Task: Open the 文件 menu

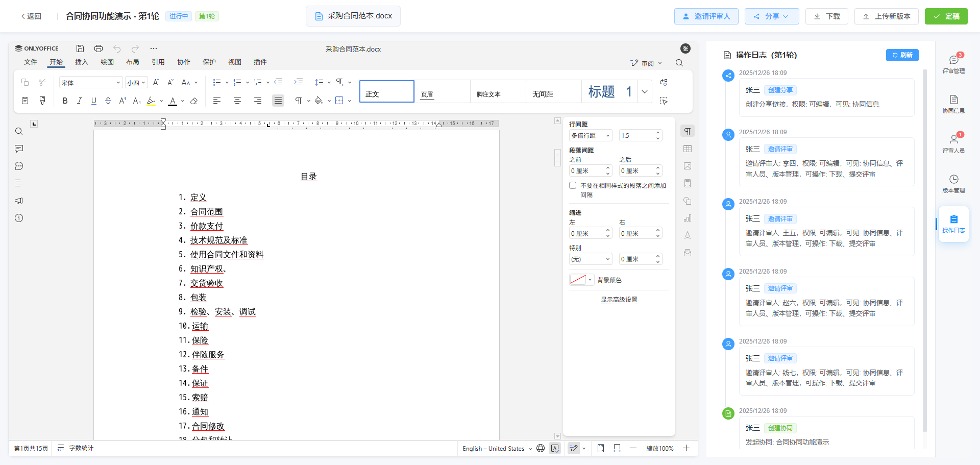Action: [31, 62]
